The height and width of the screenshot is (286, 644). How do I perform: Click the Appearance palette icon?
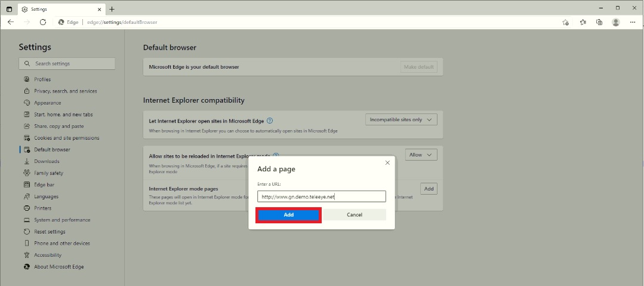pos(27,103)
